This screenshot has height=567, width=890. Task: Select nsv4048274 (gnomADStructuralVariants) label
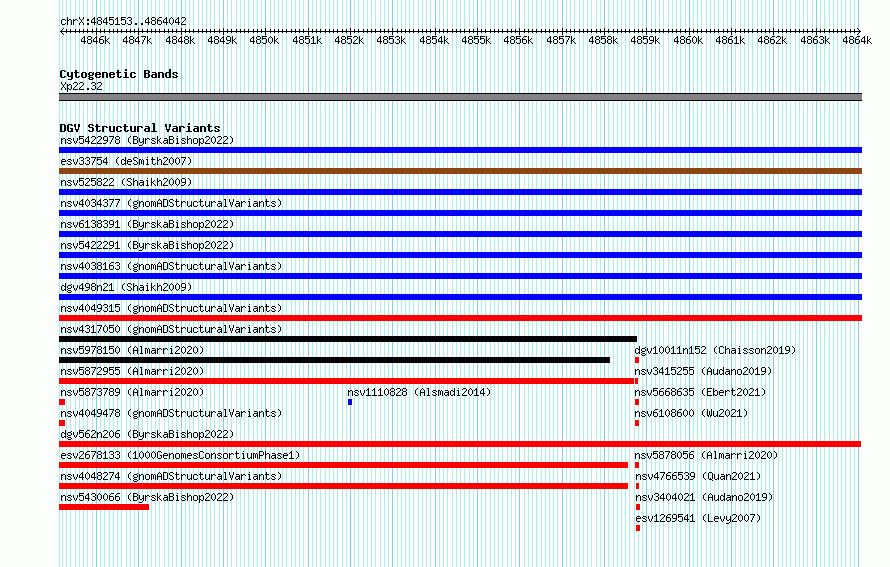[x=171, y=476]
